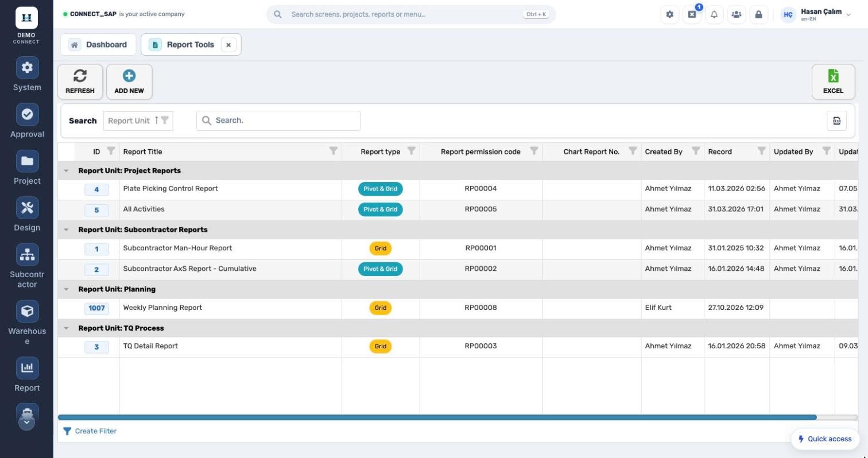Click the Ctrl+K shortcut badge
Screen dimensions: 868x458
tap(536, 14)
